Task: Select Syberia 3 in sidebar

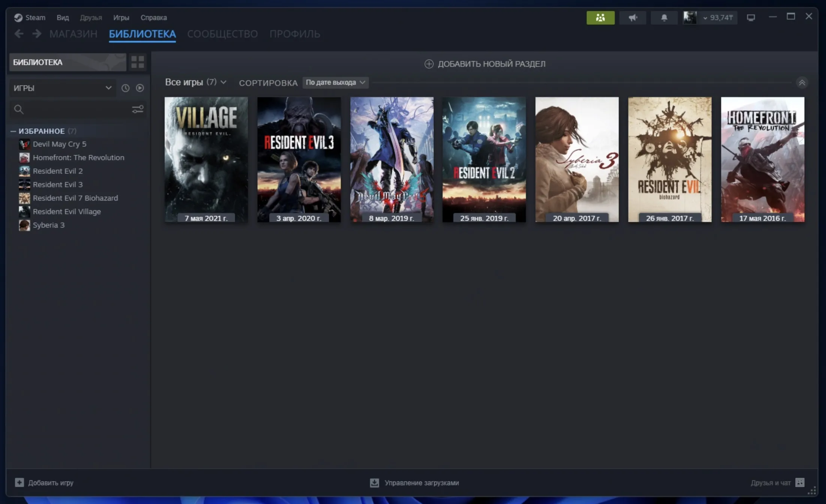Action: [x=49, y=225]
